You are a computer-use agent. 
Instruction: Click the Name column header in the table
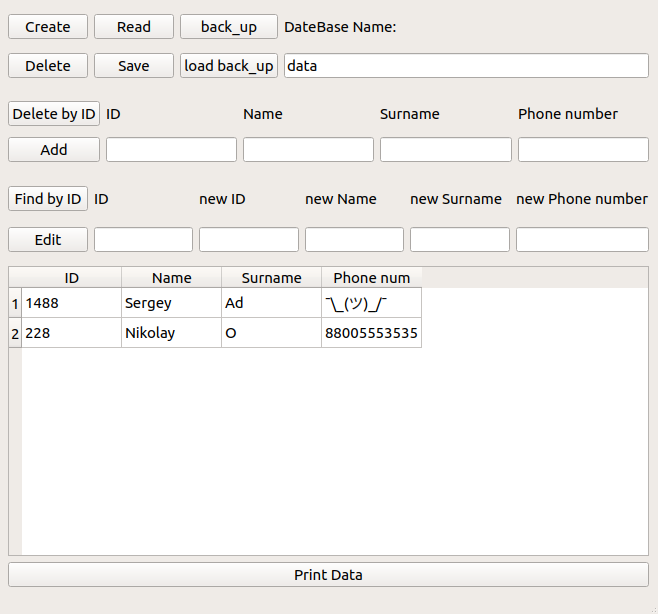172,278
